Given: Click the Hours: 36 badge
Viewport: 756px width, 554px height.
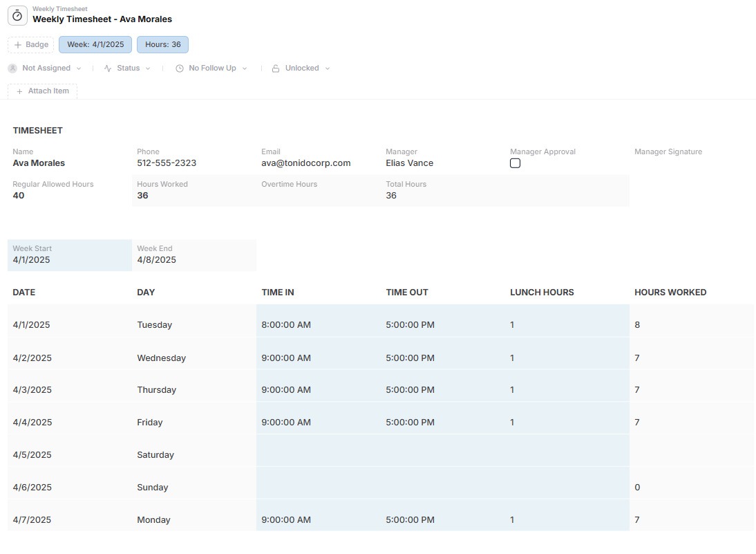Looking at the screenshot, I should click(163, 45).
